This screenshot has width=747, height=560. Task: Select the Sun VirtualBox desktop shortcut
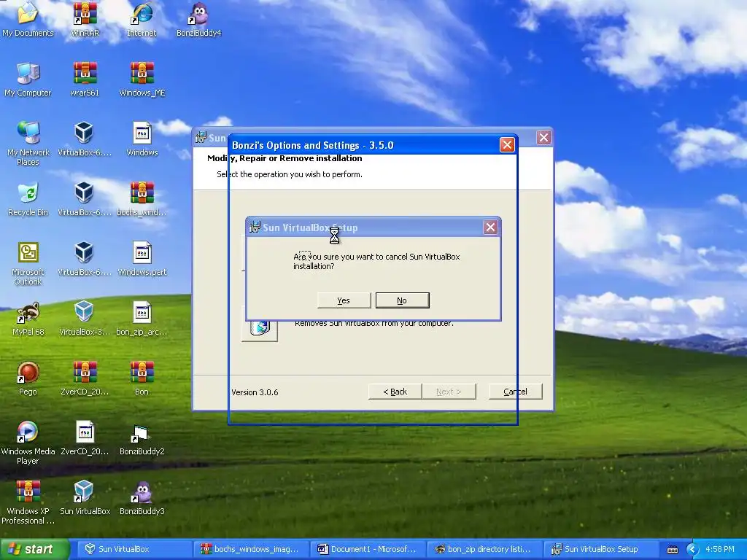pyautogui.click(x=85, y=498)
